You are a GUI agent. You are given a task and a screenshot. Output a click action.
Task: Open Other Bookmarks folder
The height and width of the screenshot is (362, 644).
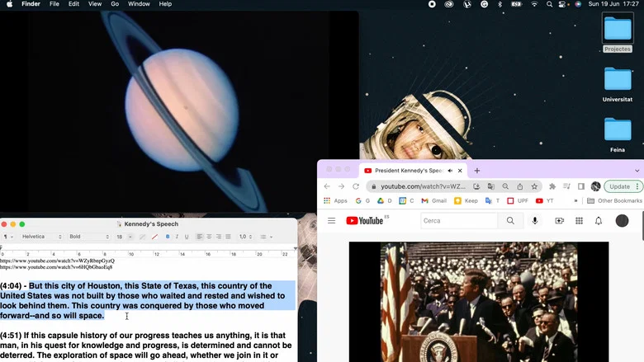[614, 201]
